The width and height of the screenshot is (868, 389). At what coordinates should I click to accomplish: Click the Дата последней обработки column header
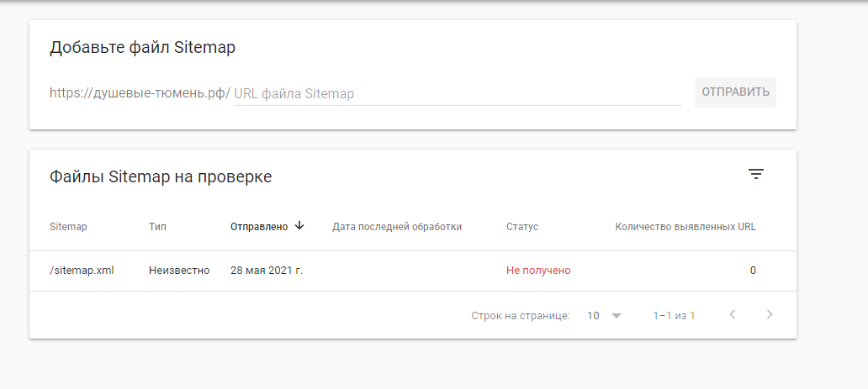pyautogui.click(x=397, y=226)
